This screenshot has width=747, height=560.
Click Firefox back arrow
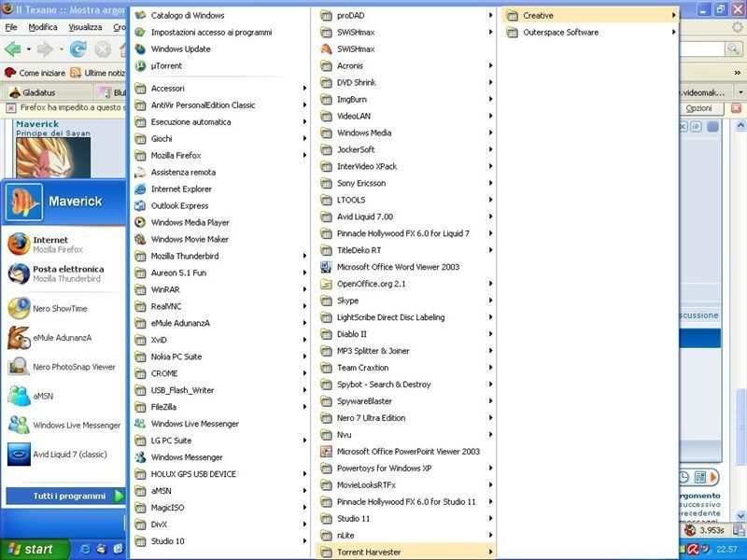13,49
